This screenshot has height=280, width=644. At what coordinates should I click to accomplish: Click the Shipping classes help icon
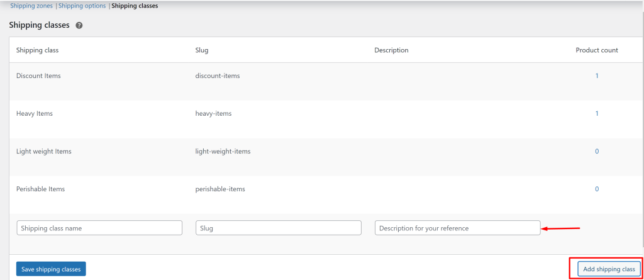79,25
